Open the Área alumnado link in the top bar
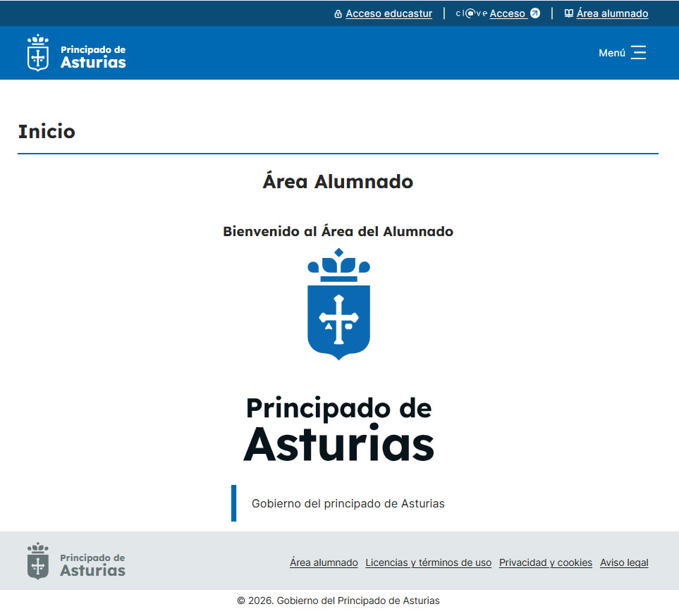Image resolution: width=679 pixels, height=616 pixels. point(611,13)
